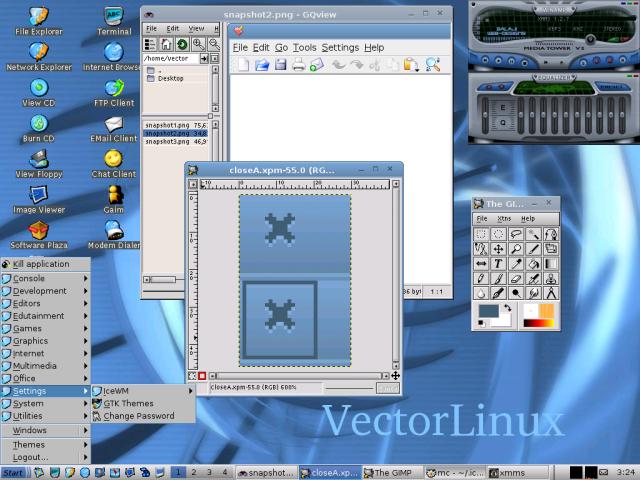This screenshot has height=480, width=640.
Task: Select the Free Select lasso tool
Action: pos(516,234)
